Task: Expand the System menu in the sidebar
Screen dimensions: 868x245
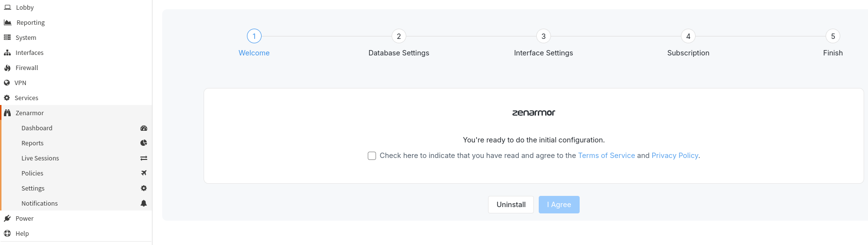Action: click(26, 38)
